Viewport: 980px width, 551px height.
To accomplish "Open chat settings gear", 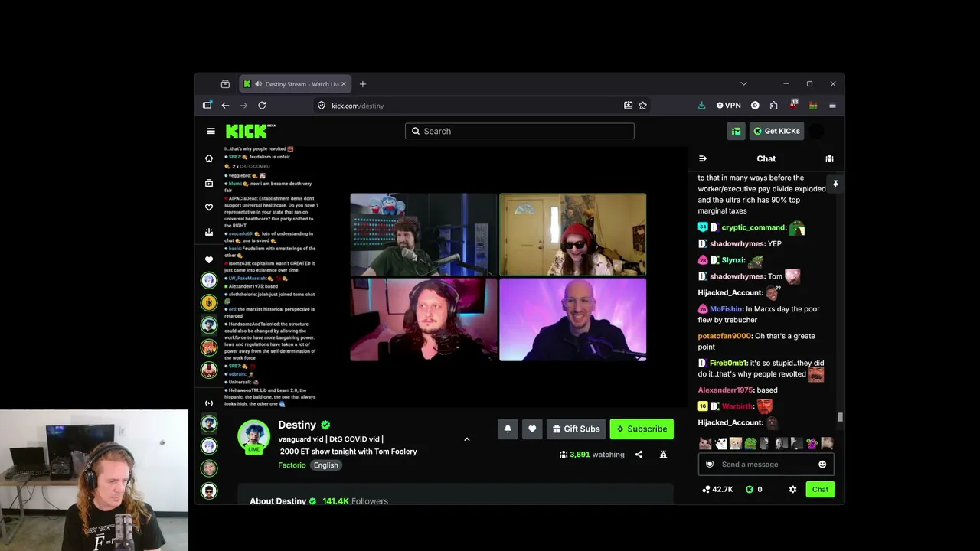I will pos(792,489).
